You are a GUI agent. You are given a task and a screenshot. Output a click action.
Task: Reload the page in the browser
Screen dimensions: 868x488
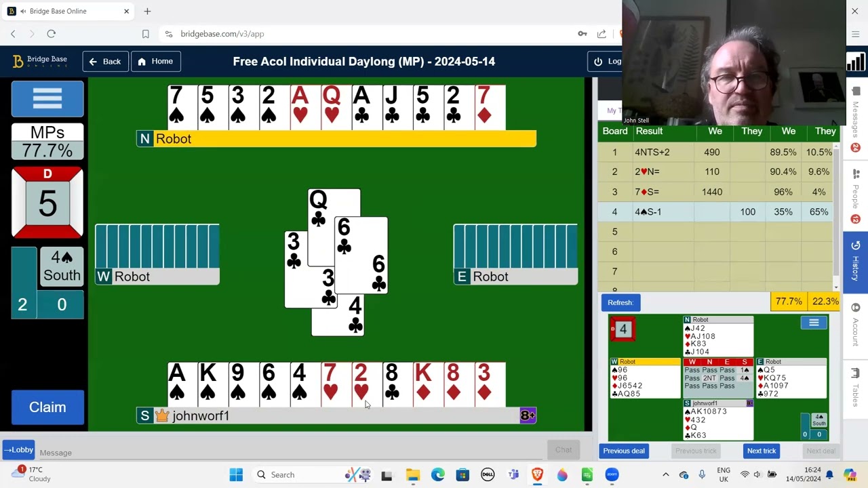(51, 34)
